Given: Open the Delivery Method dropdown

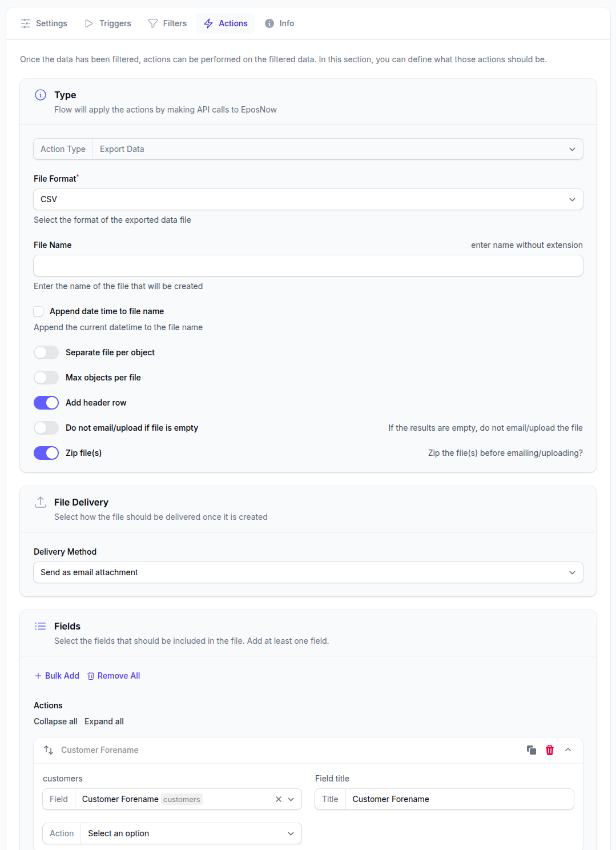Looking at the screenshot, I should [x=308, y=572].
